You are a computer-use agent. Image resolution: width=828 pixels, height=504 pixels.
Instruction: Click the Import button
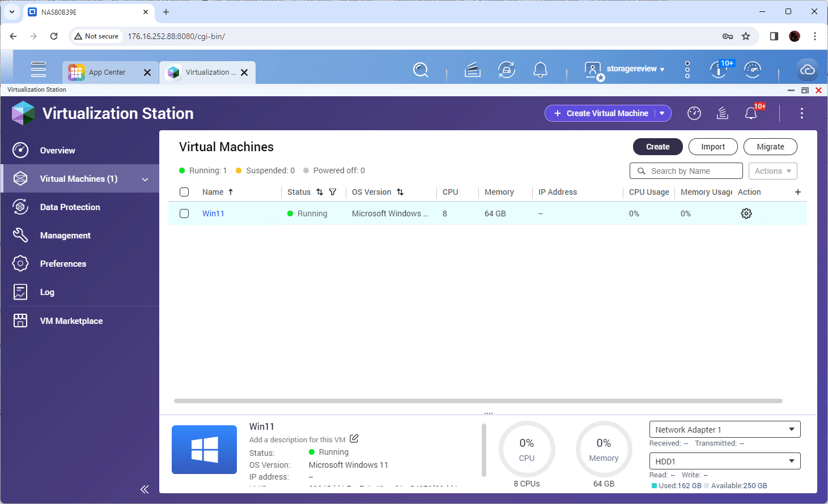(713, 147)
